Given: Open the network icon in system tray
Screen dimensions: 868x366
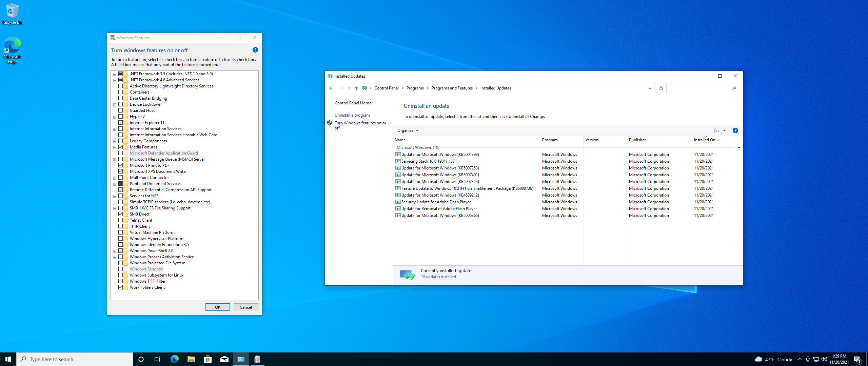Looking at the screenshot, I should (x=816, y=359).
